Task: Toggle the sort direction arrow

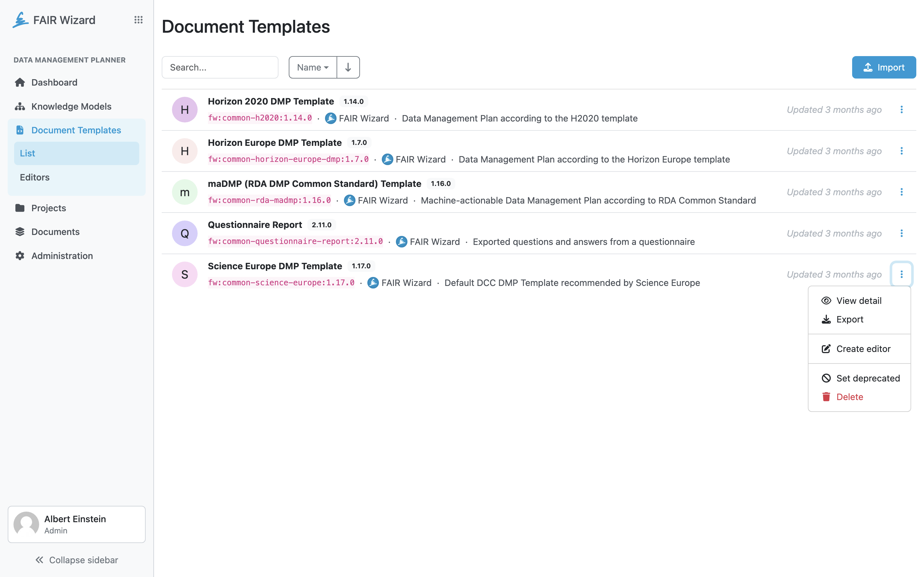Action: pyautogui.click(x=348, y=68)
